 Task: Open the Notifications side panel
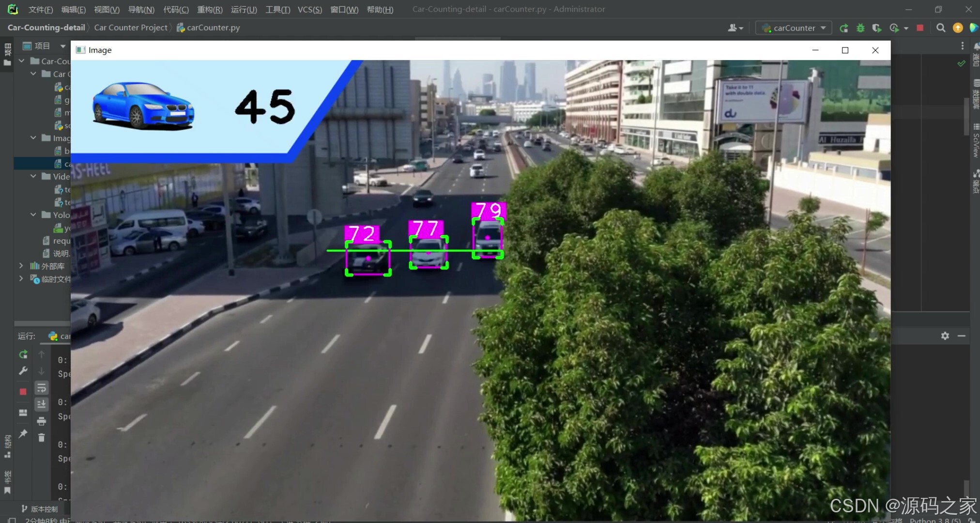[976, 55]
